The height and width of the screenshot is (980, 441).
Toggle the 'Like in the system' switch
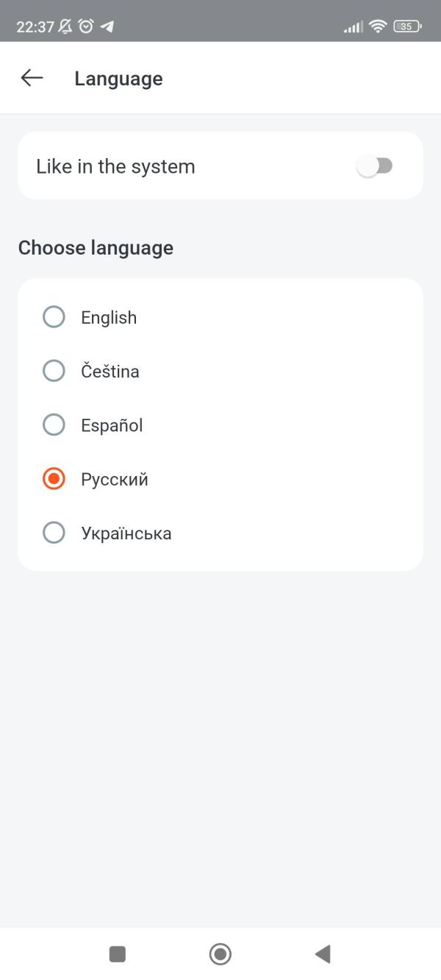(x=375, y=166)
